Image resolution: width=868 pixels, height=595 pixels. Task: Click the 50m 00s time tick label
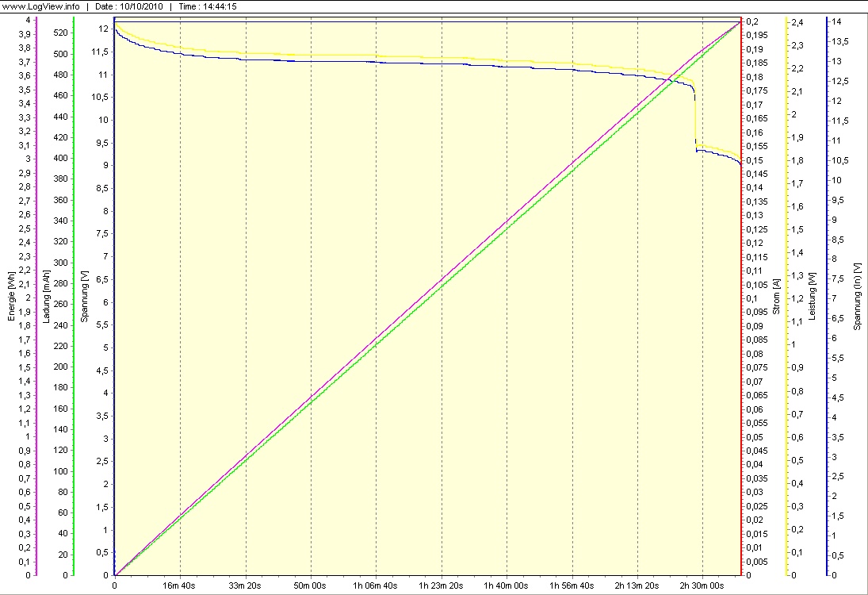[310, 585]
